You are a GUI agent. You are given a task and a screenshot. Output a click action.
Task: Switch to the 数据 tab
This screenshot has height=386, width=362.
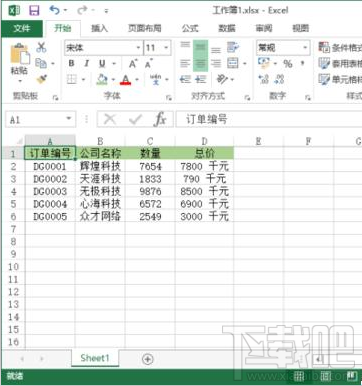pyautogui.click(x=227, y=28)
